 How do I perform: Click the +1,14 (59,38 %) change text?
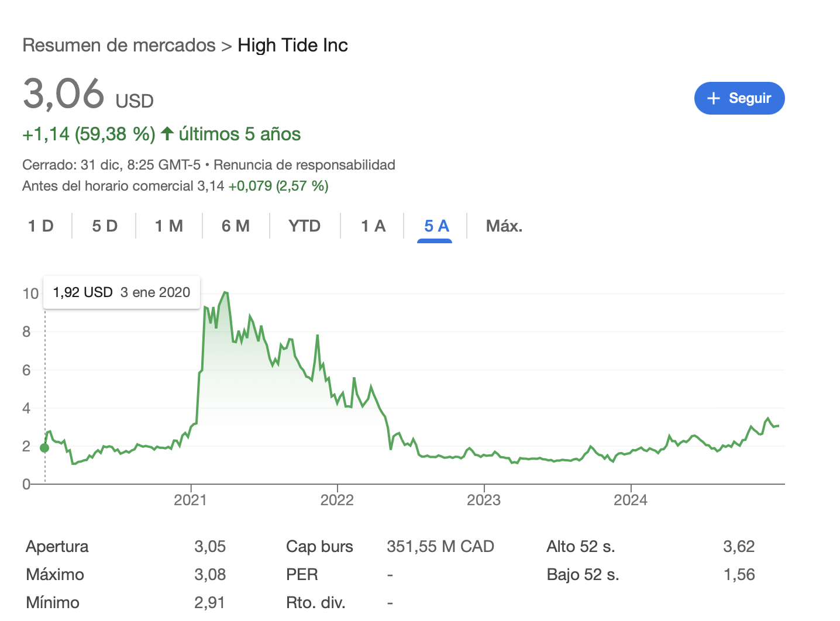coord(89,134)
